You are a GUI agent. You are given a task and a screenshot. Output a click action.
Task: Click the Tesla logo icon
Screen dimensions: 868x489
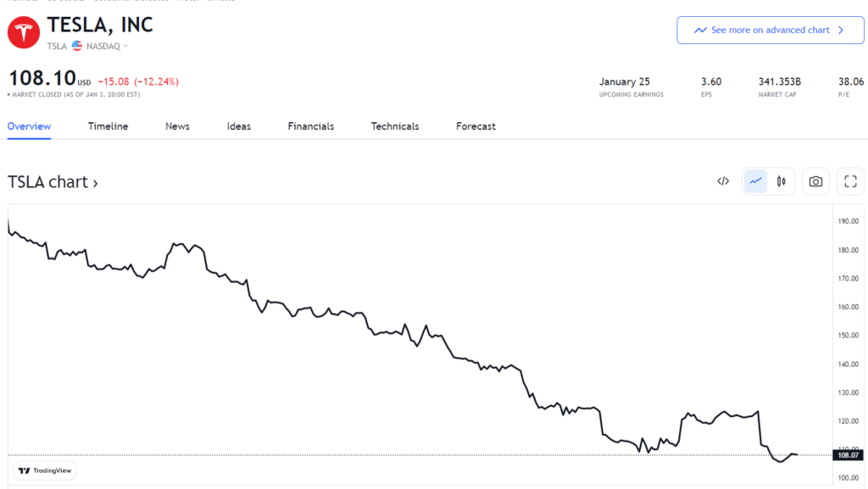coord(23,33)
